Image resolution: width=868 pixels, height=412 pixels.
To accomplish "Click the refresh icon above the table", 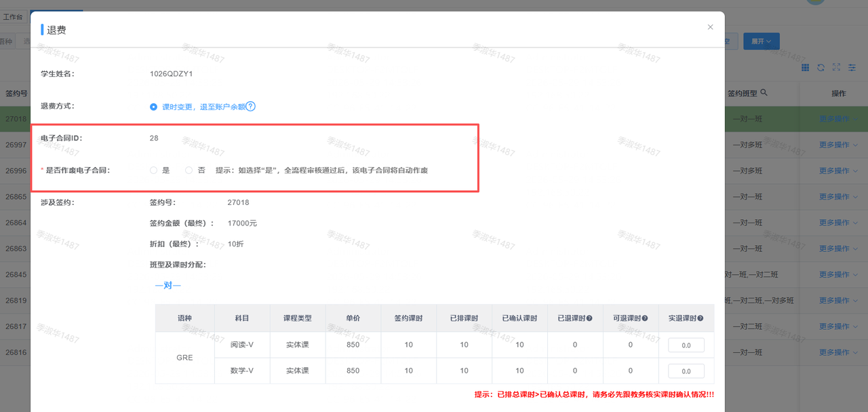I will pos(821,67).
